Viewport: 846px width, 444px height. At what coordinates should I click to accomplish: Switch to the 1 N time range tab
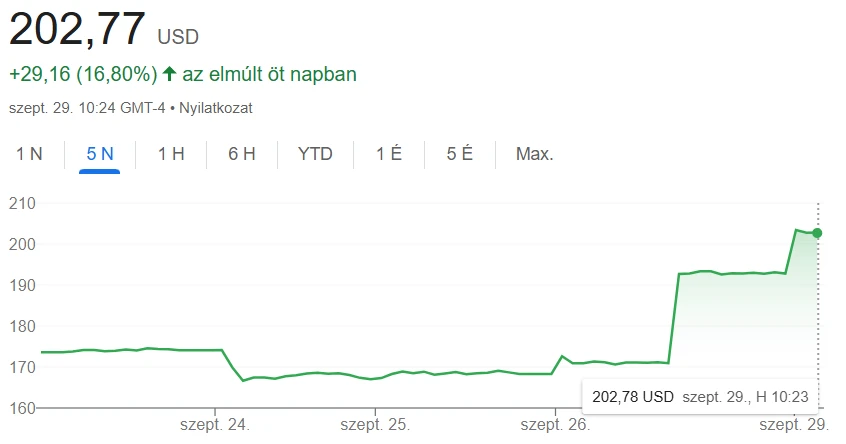coord(29,154)
